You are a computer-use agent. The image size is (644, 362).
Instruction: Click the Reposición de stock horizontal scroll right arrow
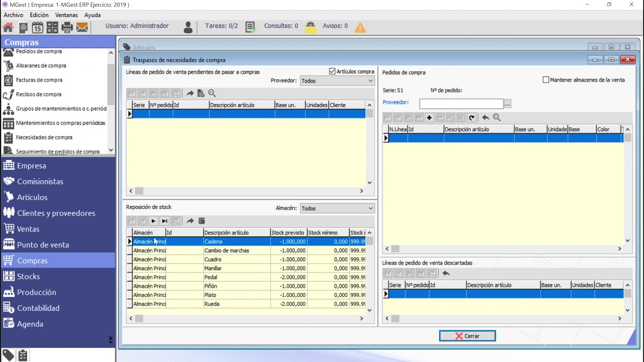click(361, 318)
